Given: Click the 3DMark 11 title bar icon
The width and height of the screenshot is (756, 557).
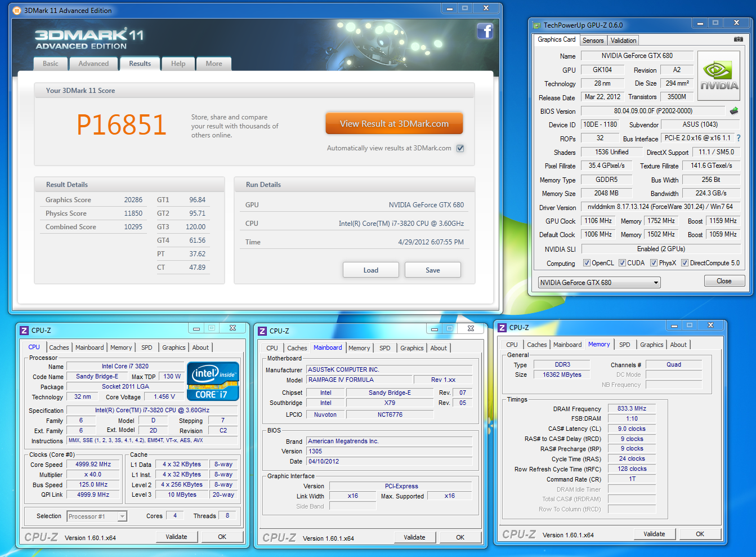Looking at the screenshot, I should (16, 10).
